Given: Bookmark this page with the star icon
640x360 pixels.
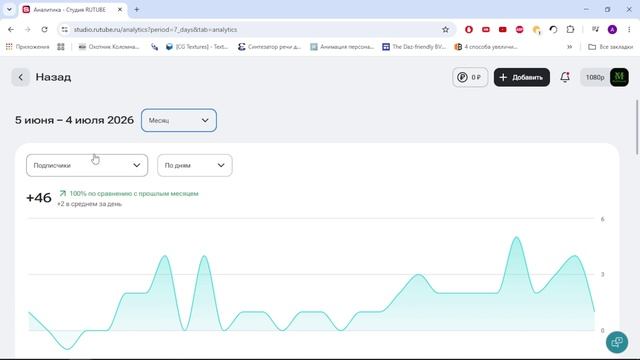Looking at the screenshot, I should click(445, 29).
